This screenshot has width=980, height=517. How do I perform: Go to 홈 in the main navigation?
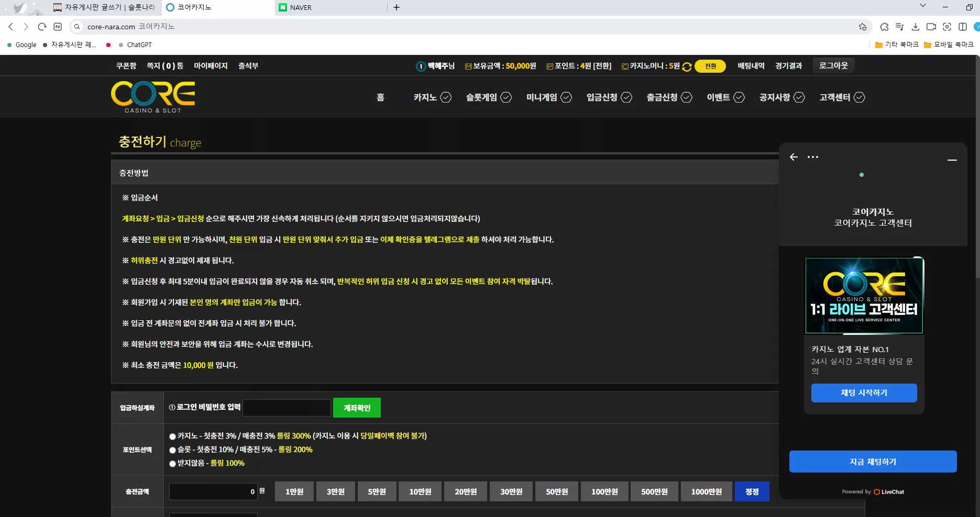coord(380,97)
